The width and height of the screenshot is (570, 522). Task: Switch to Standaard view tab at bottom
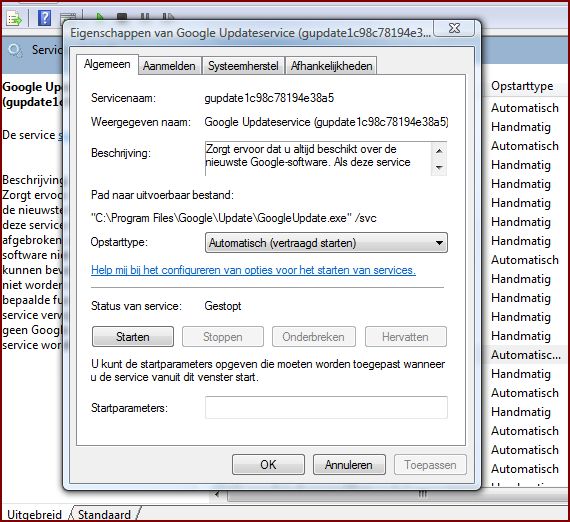104,515
